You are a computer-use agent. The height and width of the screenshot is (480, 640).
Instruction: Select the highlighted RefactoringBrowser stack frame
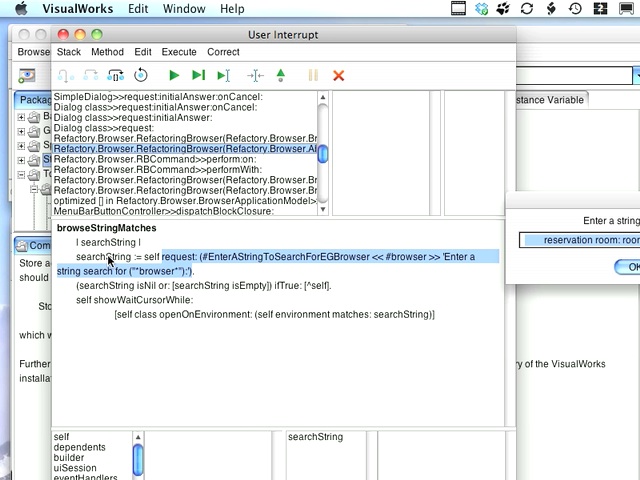coord(185,149)
